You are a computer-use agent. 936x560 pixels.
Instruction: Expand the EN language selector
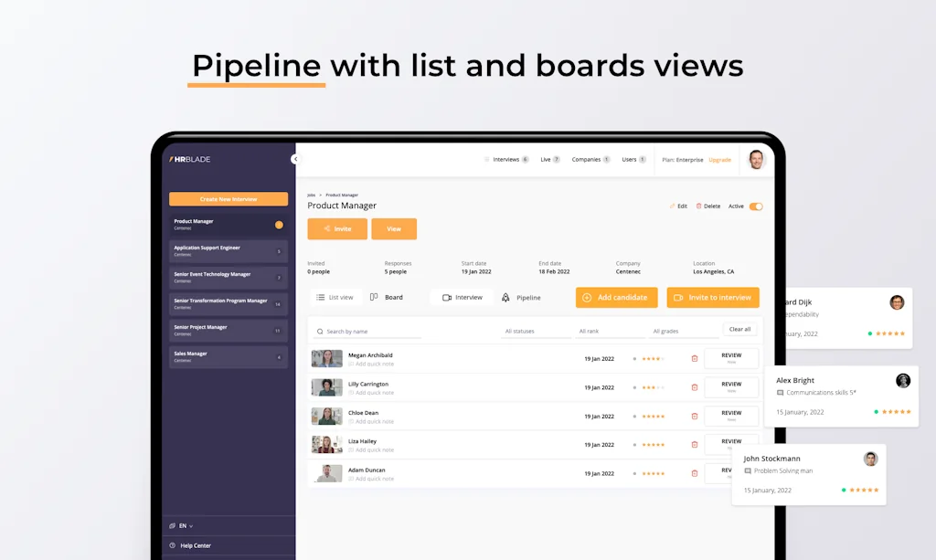click(182, 526)
